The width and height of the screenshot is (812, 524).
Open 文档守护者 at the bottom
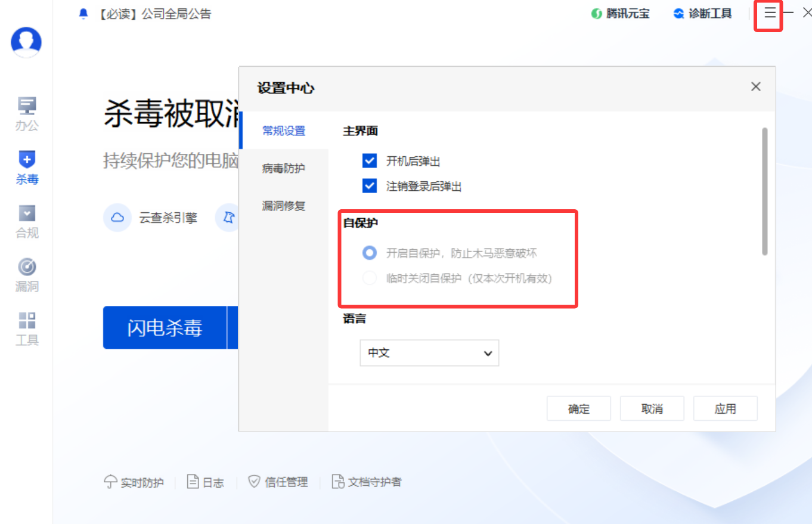367,482
